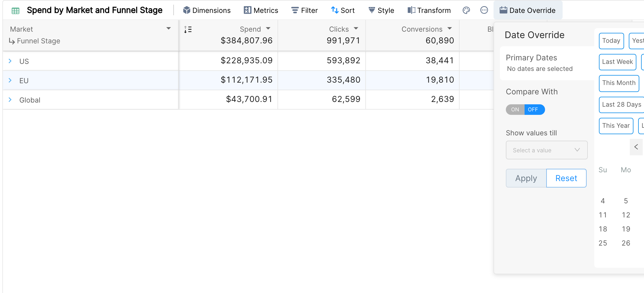Pick day 25 in the calendar
Screen dimensions: 644x293
pyautogui.click(x=603, y=243)
